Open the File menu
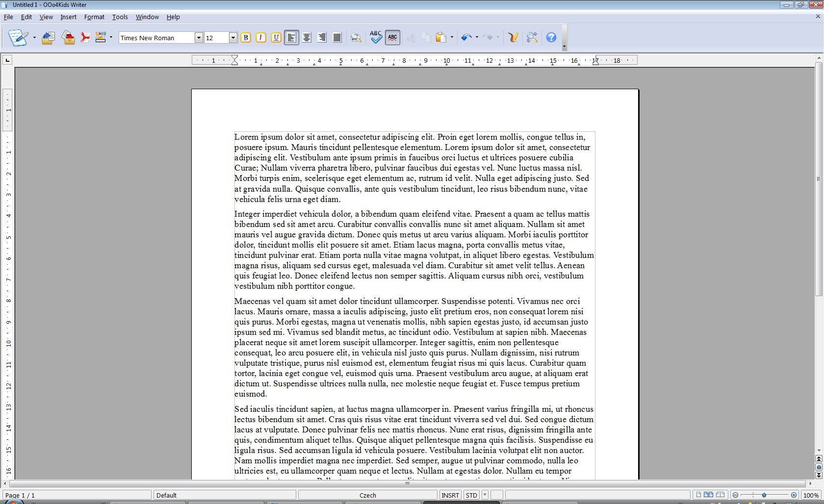This screenshot has height=504, width=824. [8, 17]
